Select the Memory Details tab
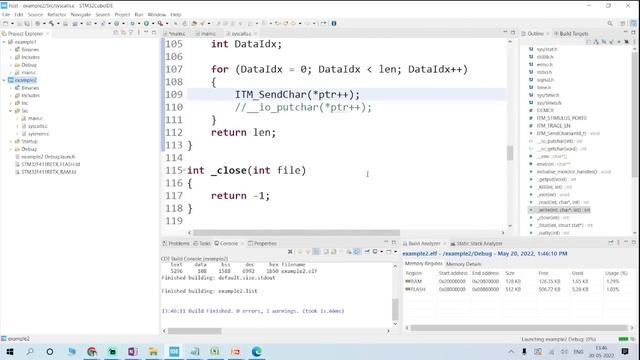Image resolution: width=640 pixels, height=360 pixels. (x=464, y=264)
